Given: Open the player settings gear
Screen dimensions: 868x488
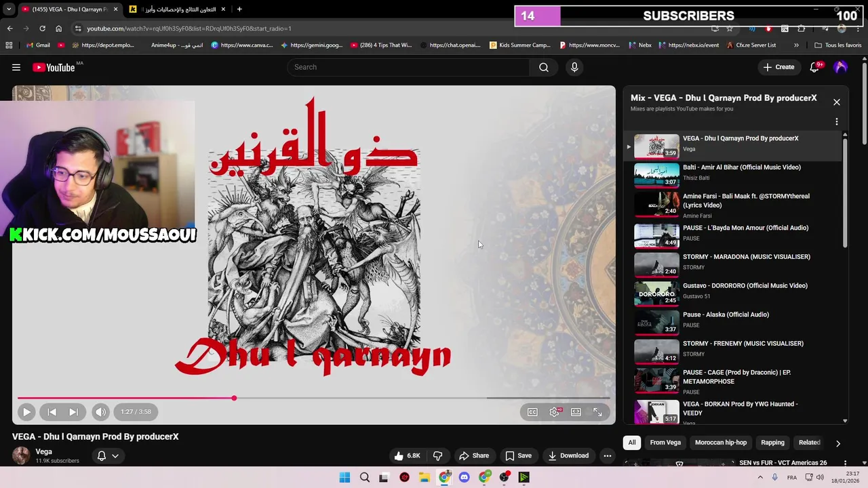Looking at the screenshot, I should [x=555, y=411].
